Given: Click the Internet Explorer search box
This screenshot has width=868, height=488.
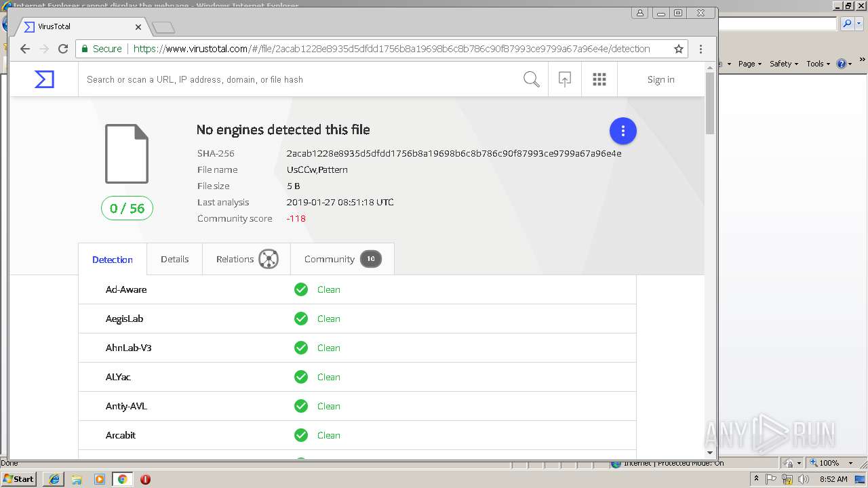Looking at the screenshot, I should pyautogui.click(x=778, y=24).
